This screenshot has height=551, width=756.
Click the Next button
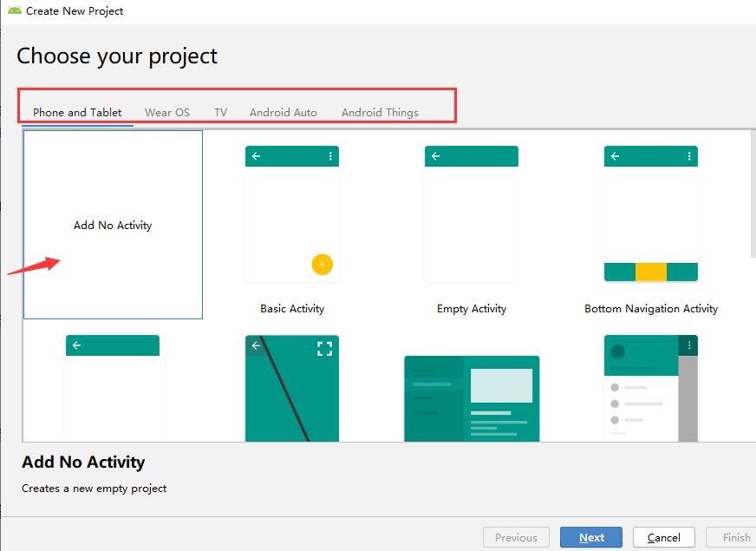click(x=591, y=537)
